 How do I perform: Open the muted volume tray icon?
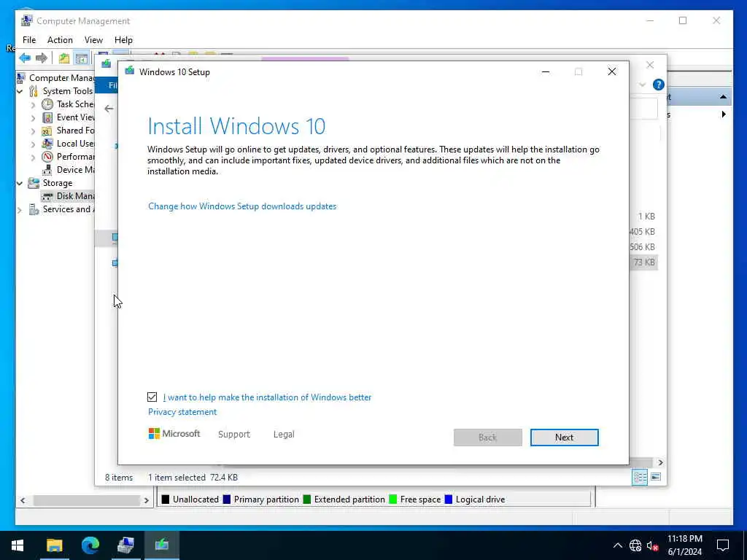[x=652, y=545]
